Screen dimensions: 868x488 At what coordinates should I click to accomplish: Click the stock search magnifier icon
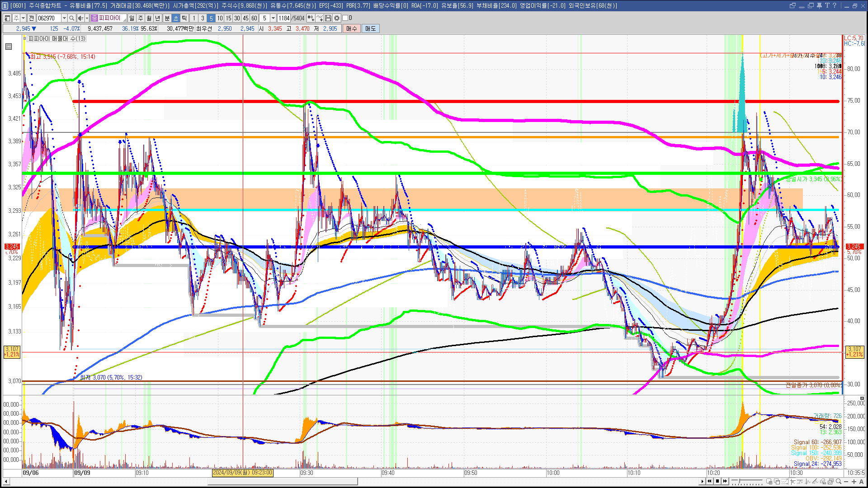coord(71,18)
